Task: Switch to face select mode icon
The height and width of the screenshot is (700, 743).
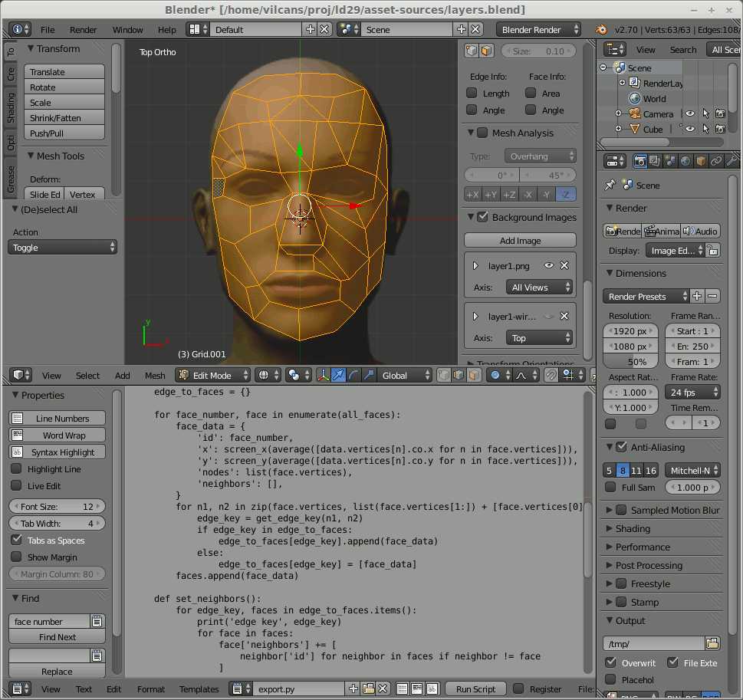Action: click(474, 376)
